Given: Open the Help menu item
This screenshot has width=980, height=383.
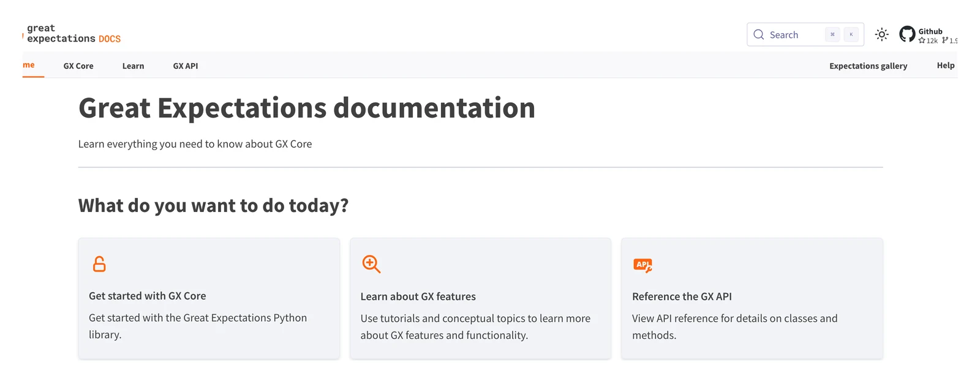Looking at the screenshot, I should click(945, 66).
